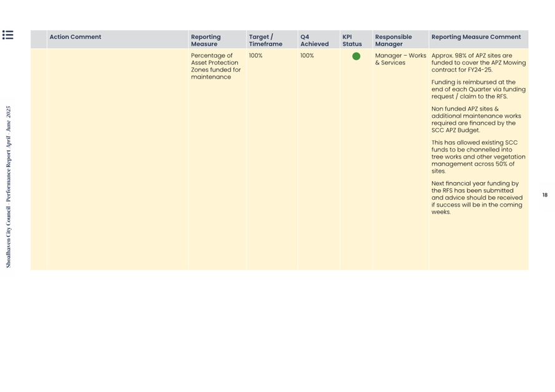The width and height of the screenshot is (555, 392).
Task: Click the green KPI status dot
Action: (x=356, y=56)
